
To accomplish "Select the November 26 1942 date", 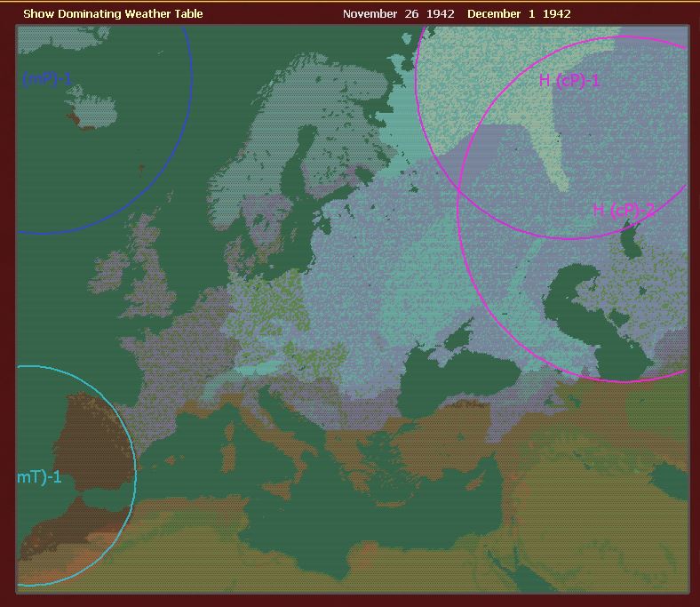I will click(398, 14).
